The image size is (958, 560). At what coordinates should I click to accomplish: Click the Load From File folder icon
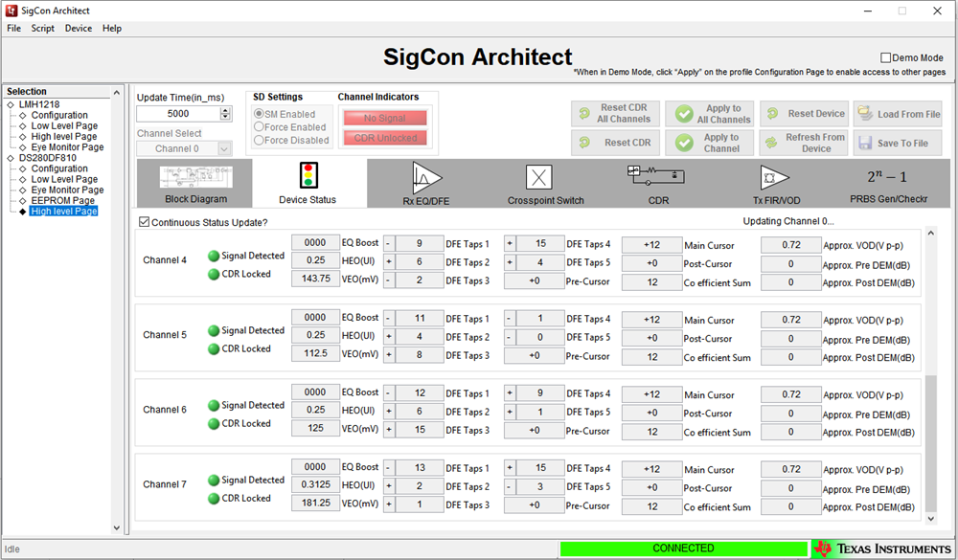pos(864,113)
